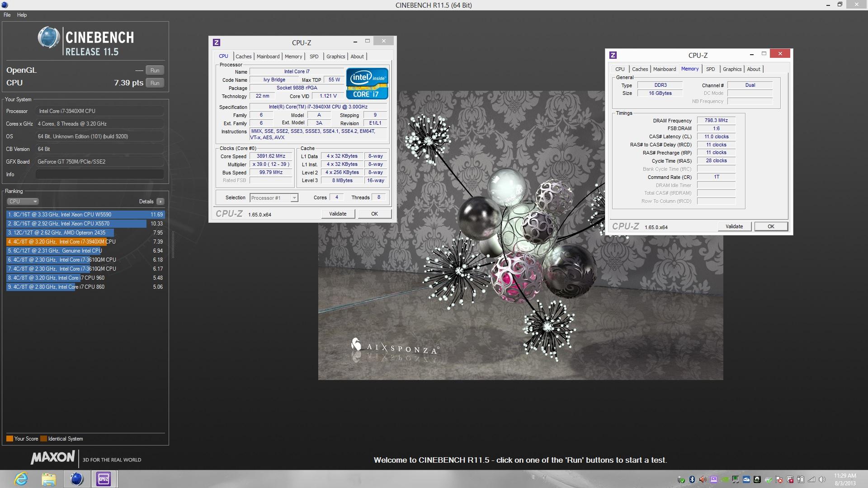The height and width of the screenshot is (488, 868).
Task: Click the red security shield tray icon
Action: pyautogui.click(x=790, y=479)
